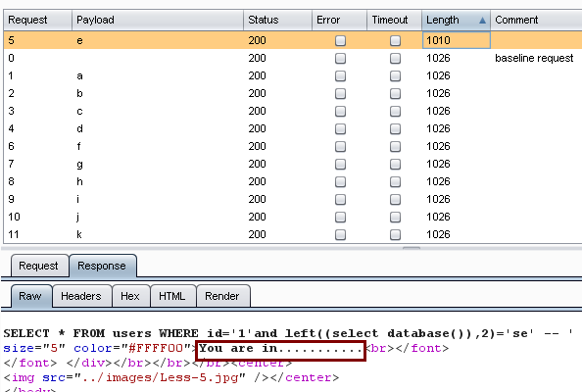The width and height of the screenshot is (582, 392).
Task: Select the result row with payload c
Action: [x=293, y=111]
